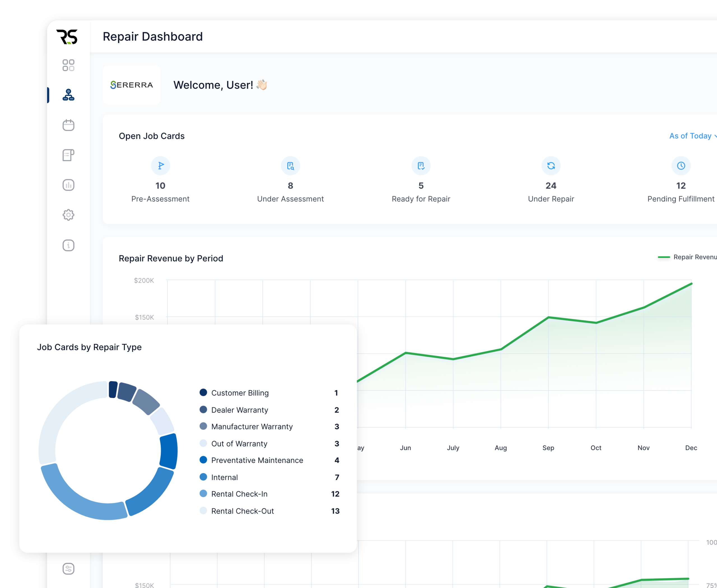
Task: Click the Rental Check-Out legend dot
Action: [203, 510]
